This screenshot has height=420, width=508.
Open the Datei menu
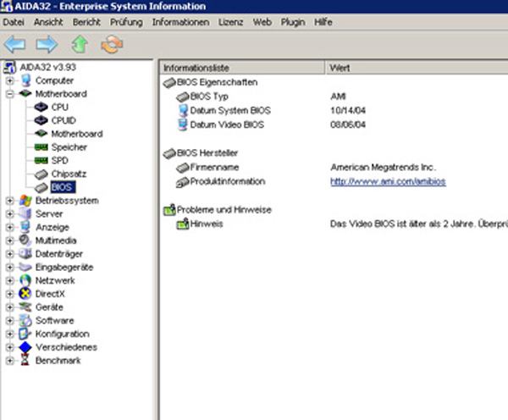[14, 22]
